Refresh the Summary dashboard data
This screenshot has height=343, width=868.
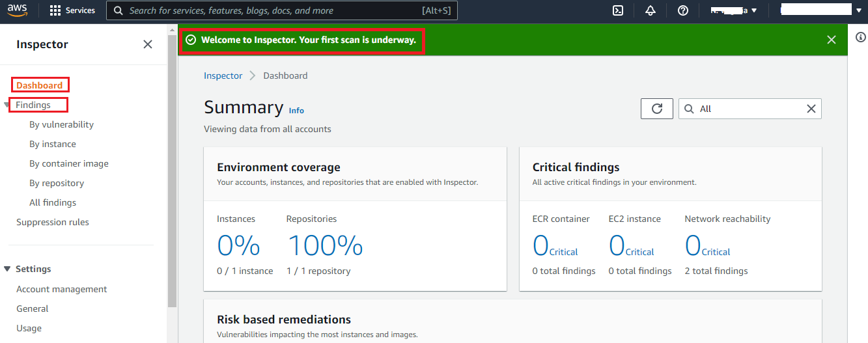coord(656,109)
